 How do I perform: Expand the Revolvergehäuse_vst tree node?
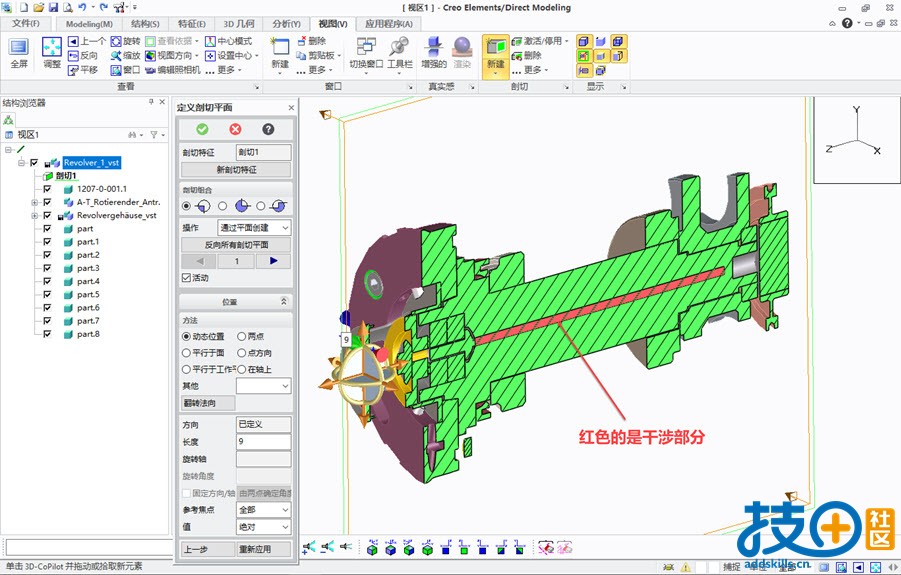34,215
